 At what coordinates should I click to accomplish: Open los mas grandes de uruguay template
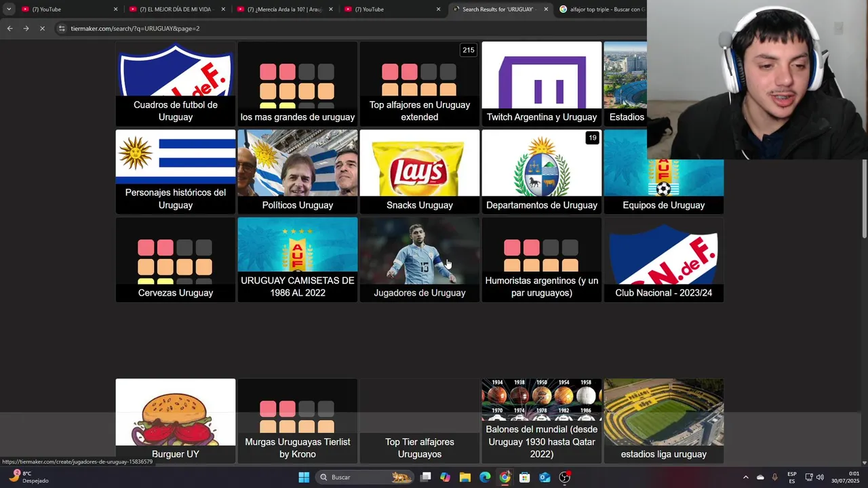[298, 84]
